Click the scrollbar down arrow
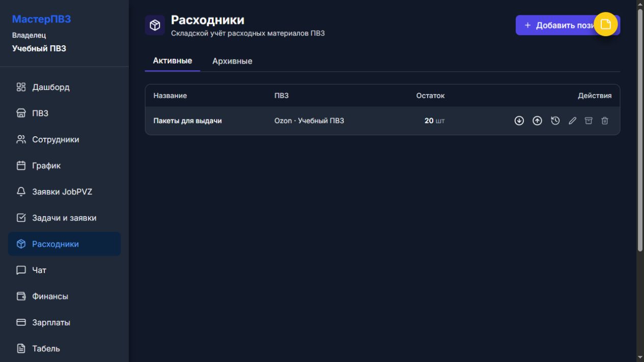 [x=640, y=357]
